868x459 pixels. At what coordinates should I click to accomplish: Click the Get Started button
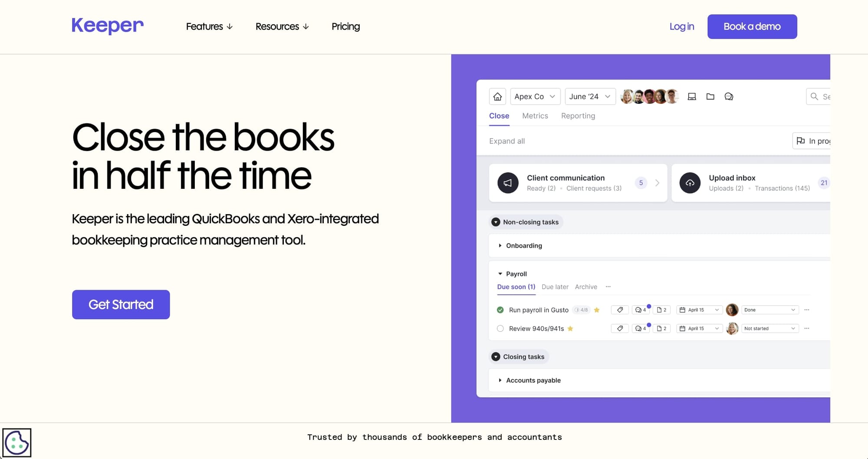tap(121, 304)
